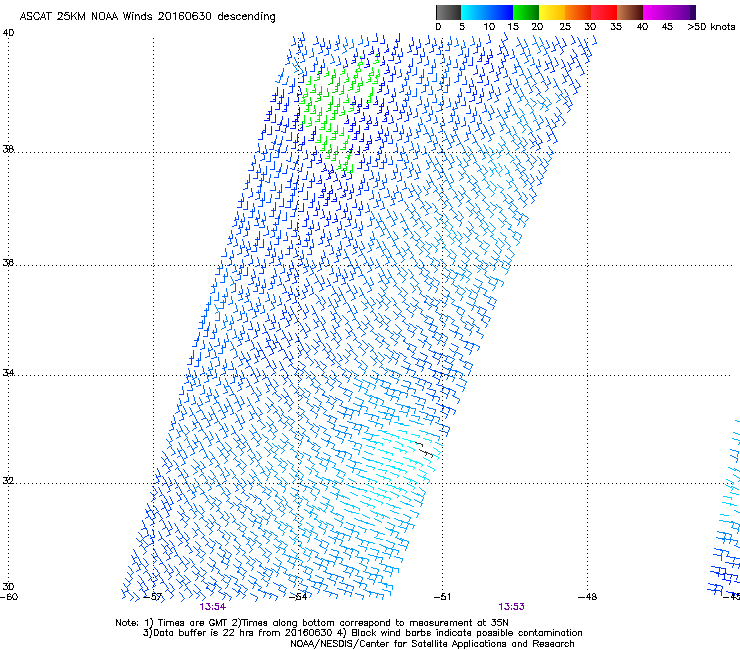Pick the brown 35–40 knots color bar segment
The image size is (740, 650).
tap(630, 12)
